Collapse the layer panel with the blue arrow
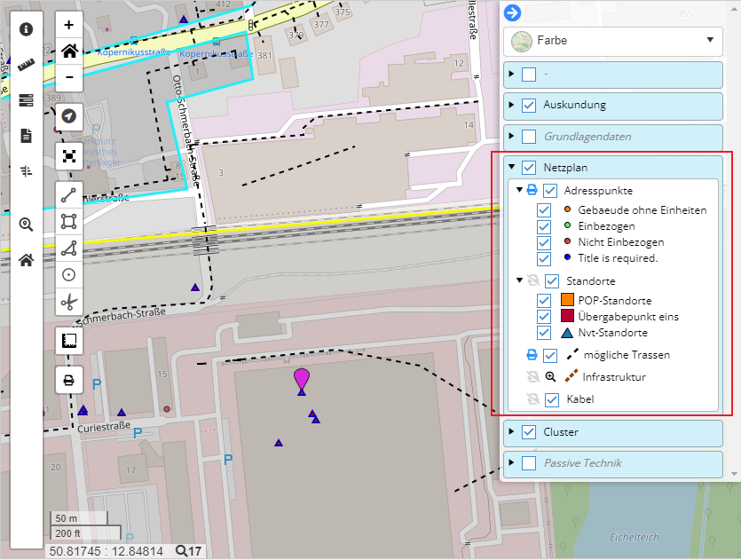This screenshot has height=560, width=741. (512, 12)
